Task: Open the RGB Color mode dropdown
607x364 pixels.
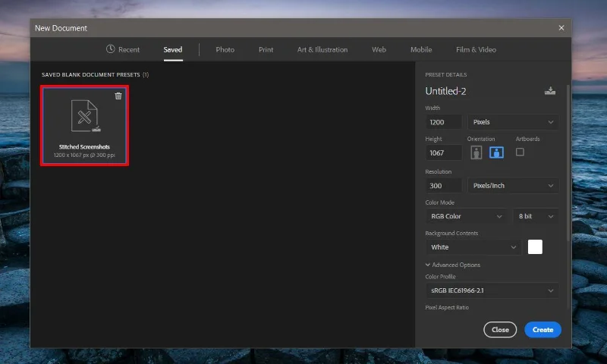Action: (x=467, y=216)
